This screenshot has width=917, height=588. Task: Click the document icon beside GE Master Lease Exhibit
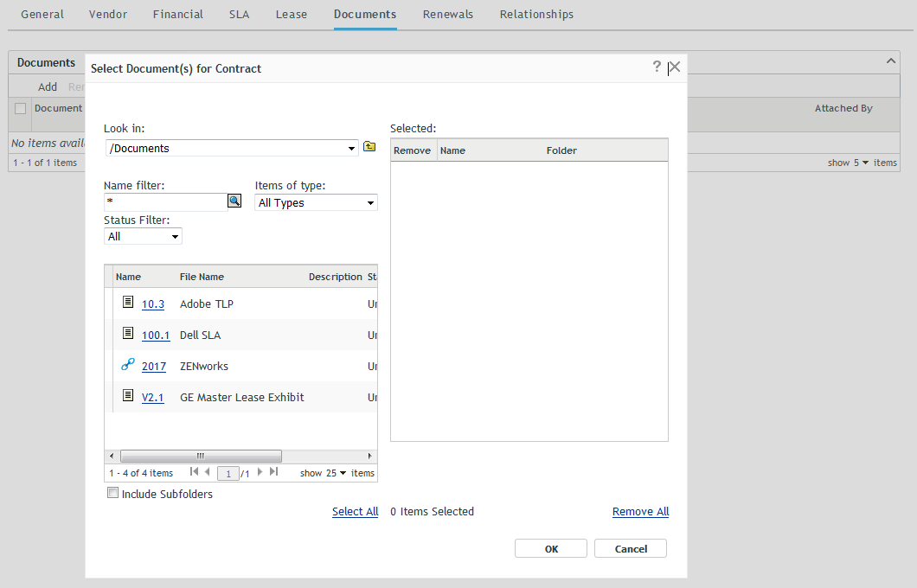(x=127, y=397)
